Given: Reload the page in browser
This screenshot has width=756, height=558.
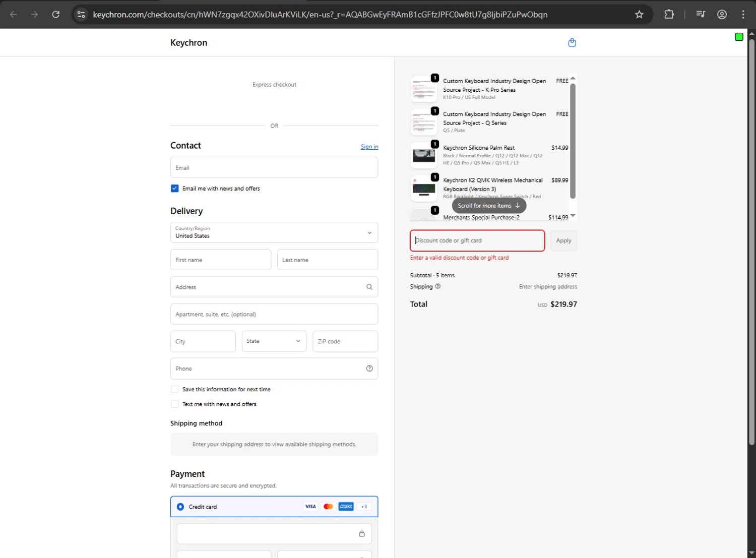Looking at the screenshot, I should (56, 15).
